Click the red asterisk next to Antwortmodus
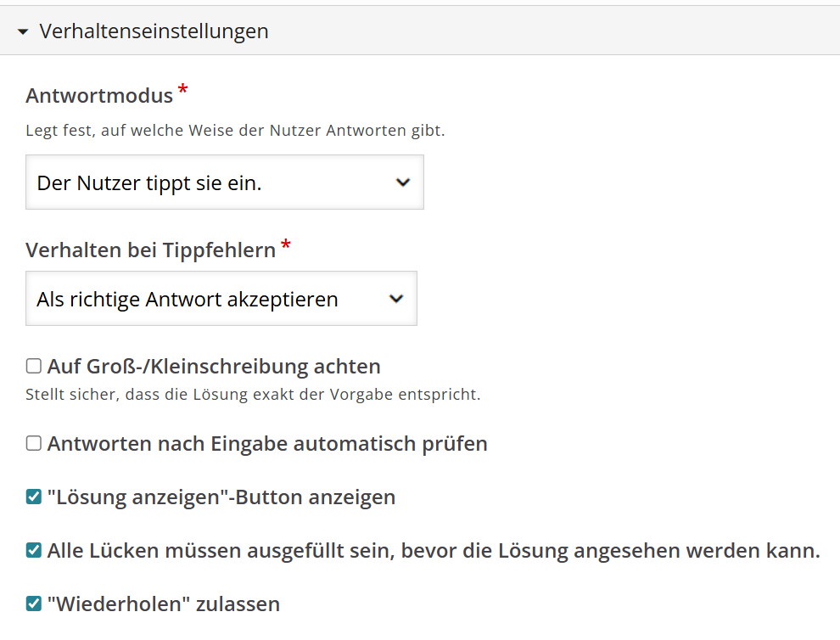The height and width of the screenshot is (640, 840). tap(182, 92)
